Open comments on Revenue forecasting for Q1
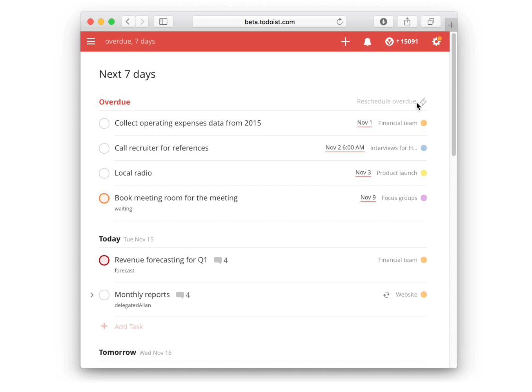The width and height of the screenshot is (532, 392). (x=221, y=260)
